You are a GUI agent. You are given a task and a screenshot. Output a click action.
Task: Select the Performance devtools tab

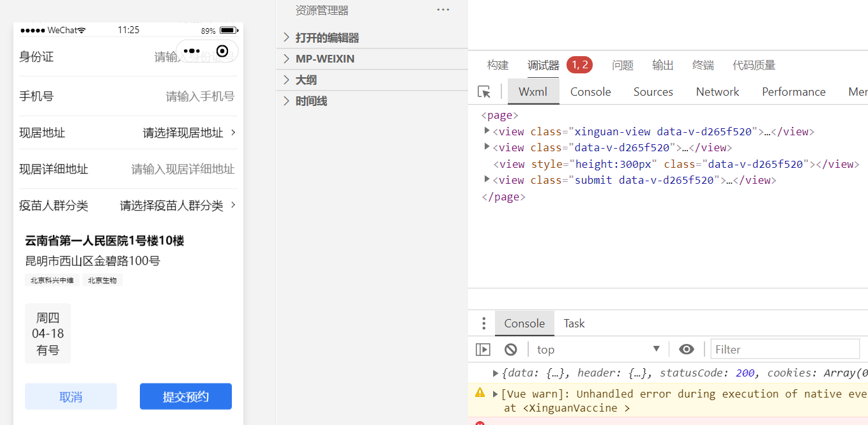point(794,92)
